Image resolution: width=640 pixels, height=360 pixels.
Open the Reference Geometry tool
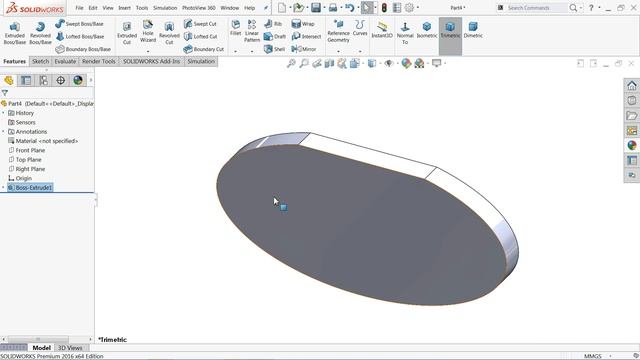click(x=338, y=31)
